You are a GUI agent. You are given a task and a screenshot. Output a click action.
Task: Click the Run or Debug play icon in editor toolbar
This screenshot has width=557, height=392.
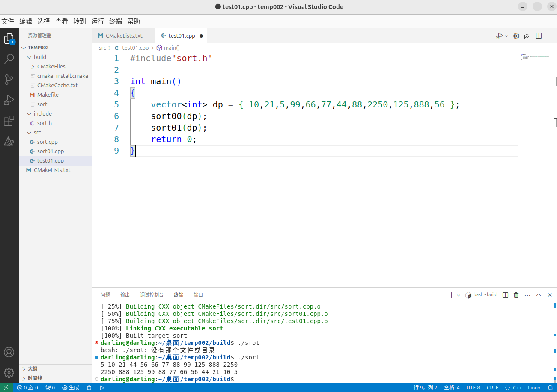click(x=499, y=36)
